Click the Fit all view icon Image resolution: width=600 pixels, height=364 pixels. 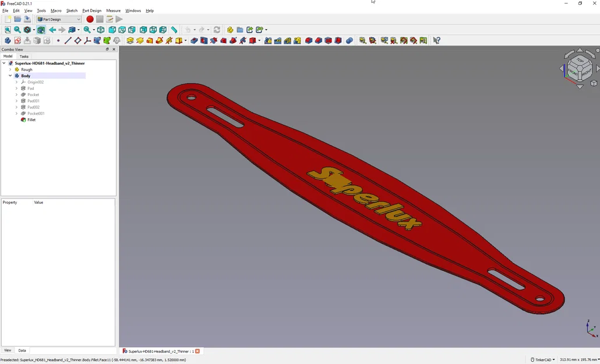coord(8,30)
